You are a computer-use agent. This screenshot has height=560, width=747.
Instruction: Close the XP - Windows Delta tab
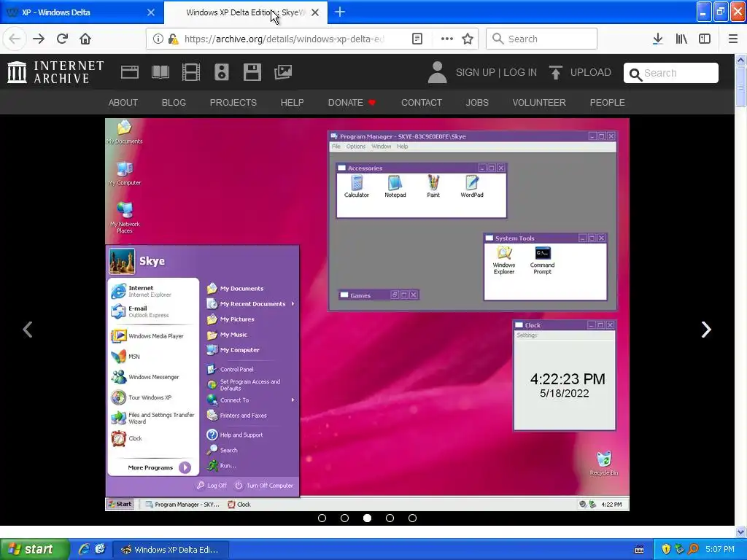151,12
